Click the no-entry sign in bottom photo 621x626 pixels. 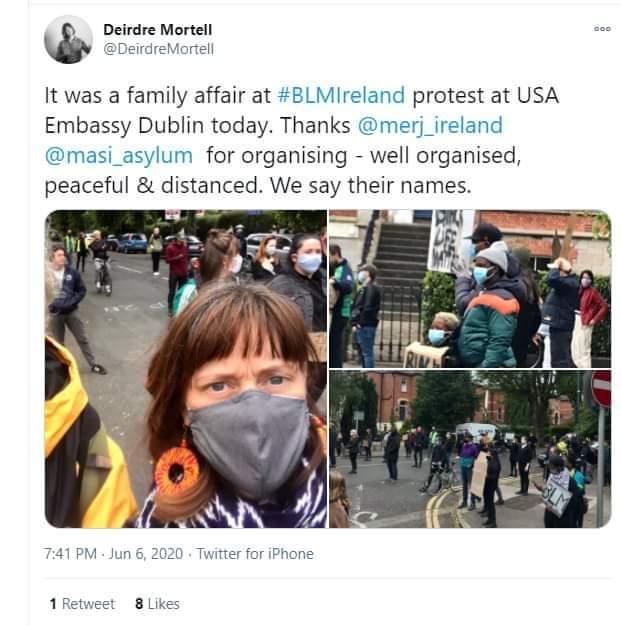[601, 388]
